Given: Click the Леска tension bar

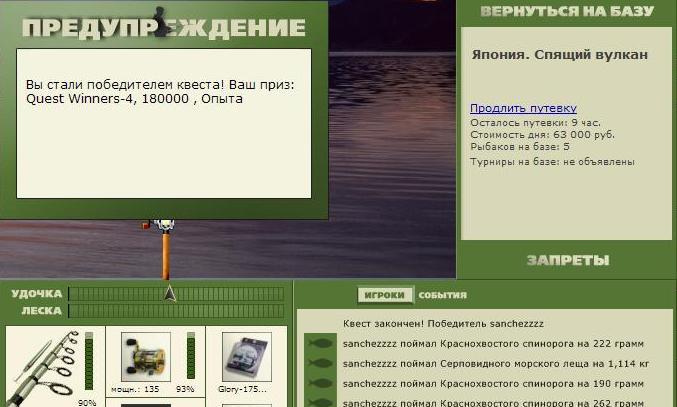Looking at the screenshot, I should click(x=176, y=311).
